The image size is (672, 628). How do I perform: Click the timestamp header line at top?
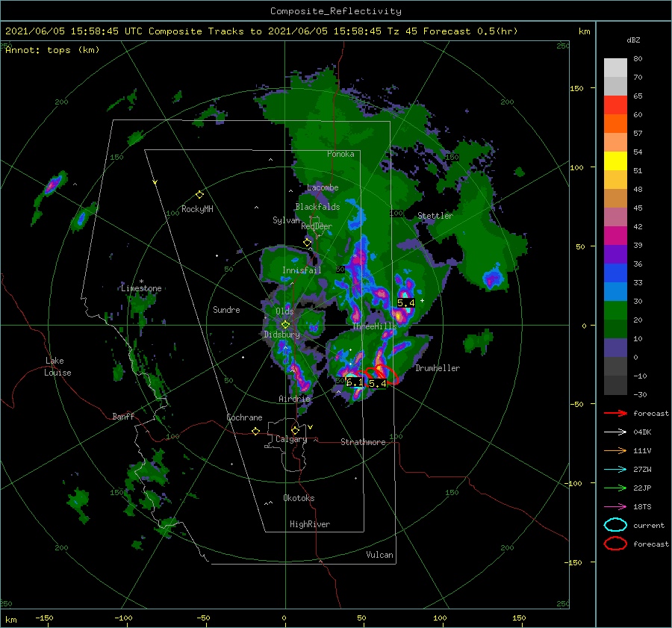pos(261,31)
